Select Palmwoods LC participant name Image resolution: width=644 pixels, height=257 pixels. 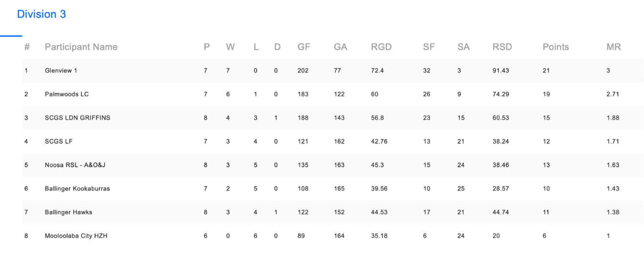(x=67, y=94)
